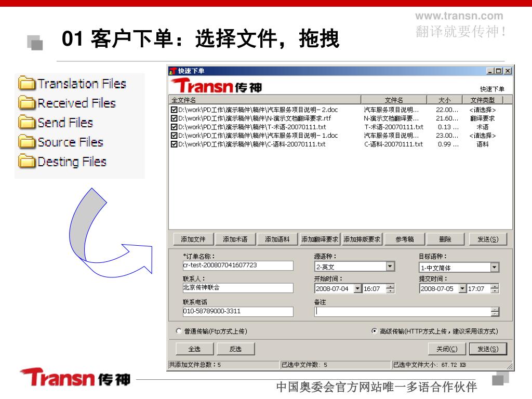The image size is (532, 399).
Task: Click the size cell 22.00...
Action: tap(447, 110)
